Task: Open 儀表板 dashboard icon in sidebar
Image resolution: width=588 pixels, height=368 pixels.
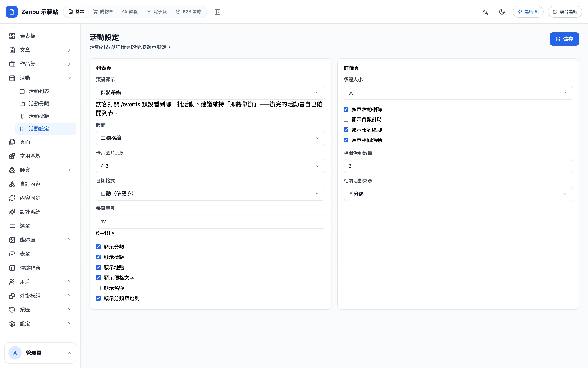Action: (12, 36)
